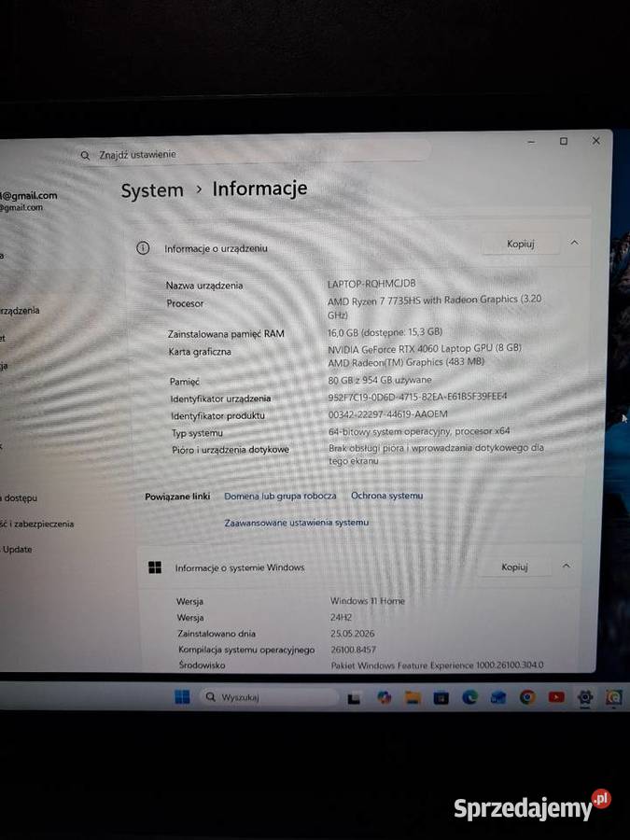Open the Update sidebar item
Viewport: 630px width, 840px height.
tap(16, 549)
